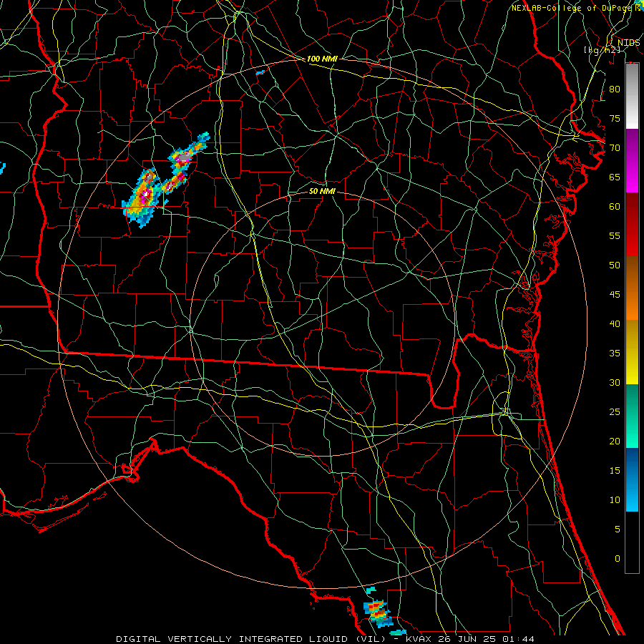Click the [kg/m2] units label

[x=602, y=50]
